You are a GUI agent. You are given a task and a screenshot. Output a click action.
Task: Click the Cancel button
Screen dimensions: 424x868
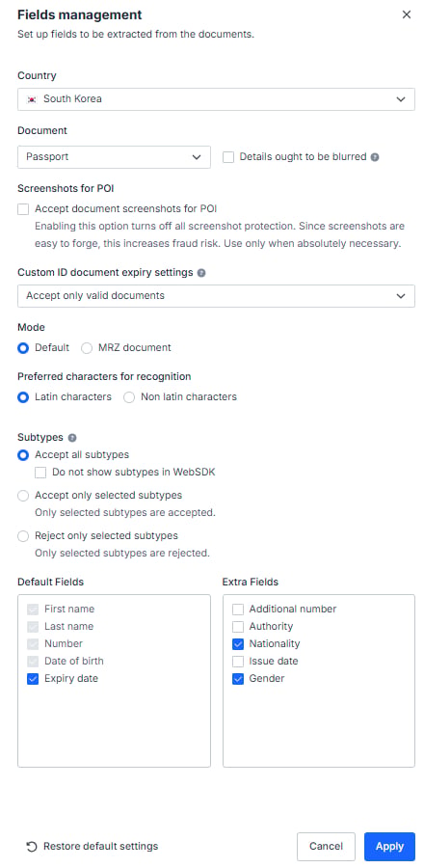[326, 847]
